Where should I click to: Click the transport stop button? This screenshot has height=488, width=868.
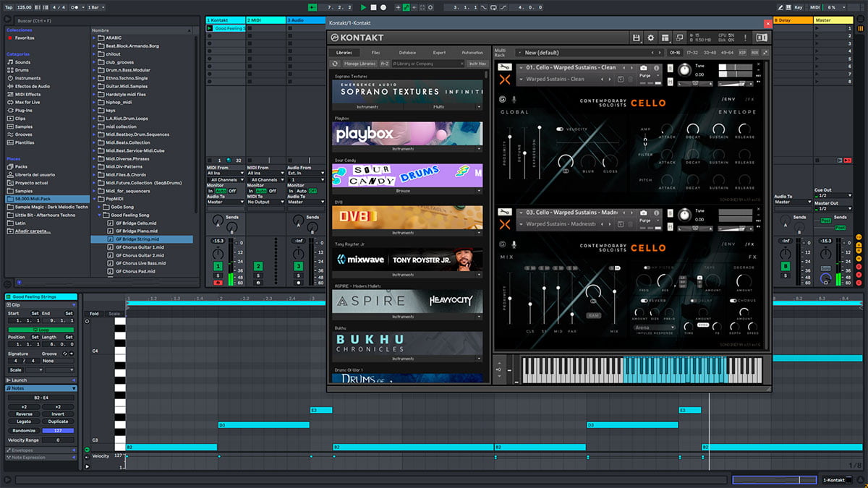coord(373,7)
